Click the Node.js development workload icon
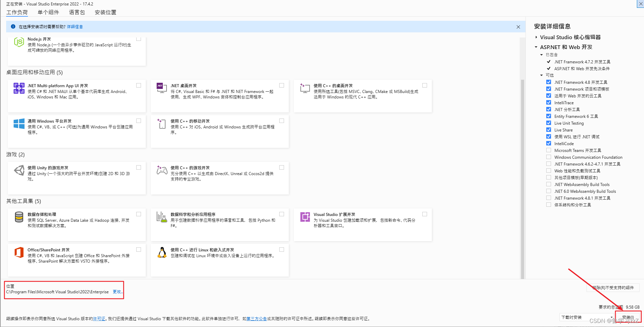The height and width of the screenshot is (327, 644). [x=19, y=42]
